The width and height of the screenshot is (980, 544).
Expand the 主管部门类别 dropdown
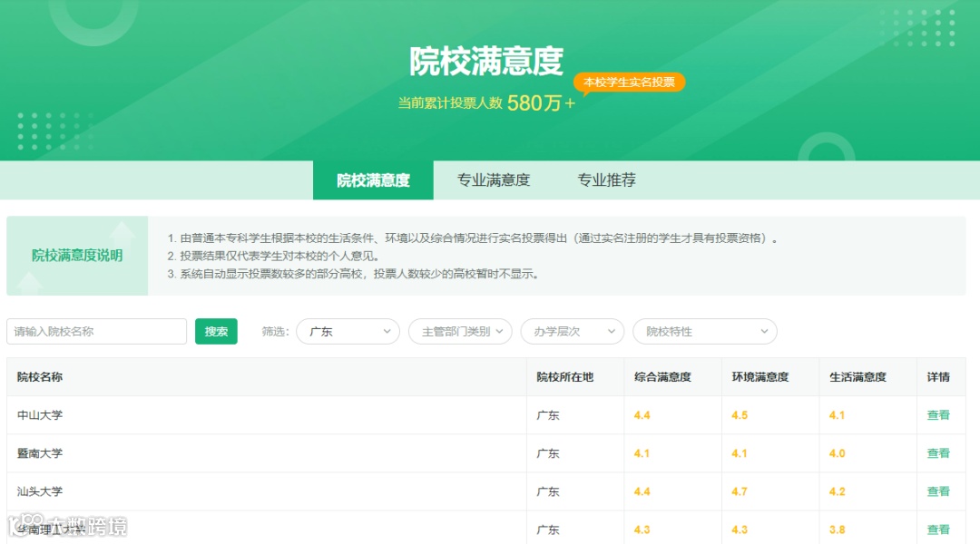[x=460, y=332]
